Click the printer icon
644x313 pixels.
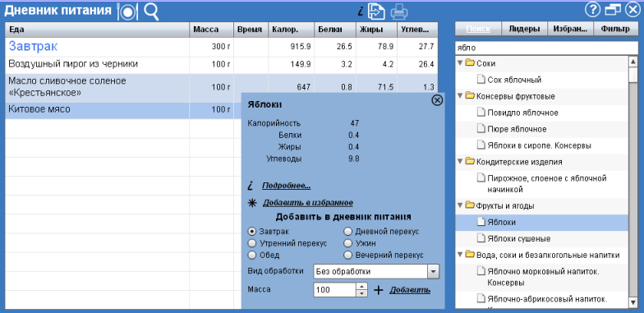pyautogui.click(x=399, y=12)
